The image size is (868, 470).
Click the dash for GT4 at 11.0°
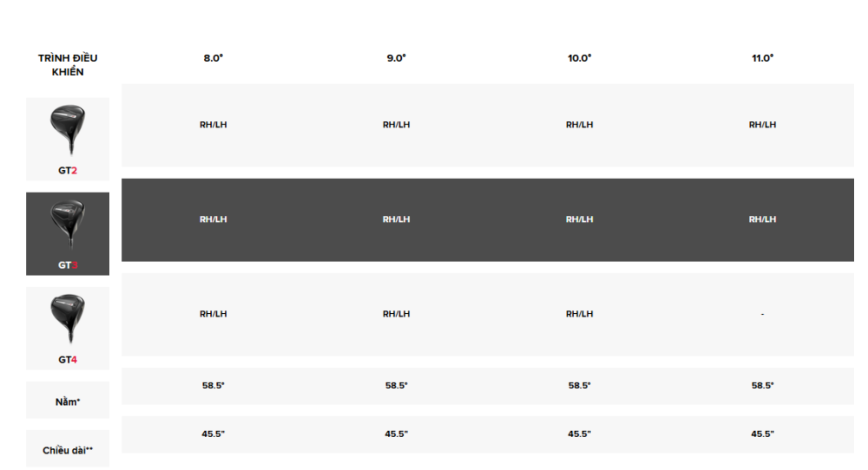pos(762,314)
